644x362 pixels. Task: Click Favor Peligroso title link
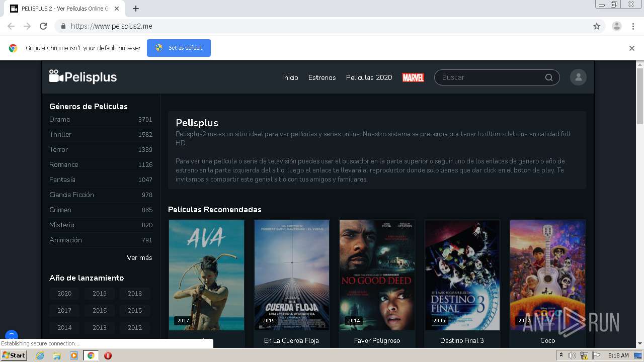(x=377, y=340)
